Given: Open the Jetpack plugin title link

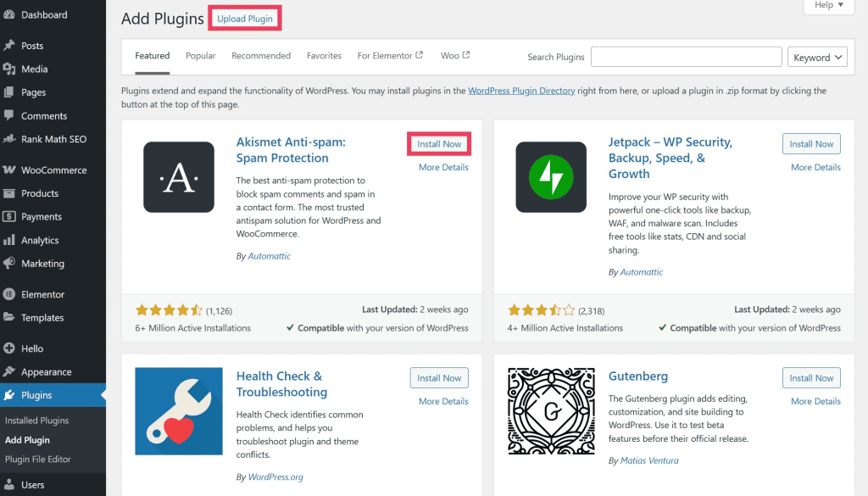Looking at the screenshot, I should (670, 158).
